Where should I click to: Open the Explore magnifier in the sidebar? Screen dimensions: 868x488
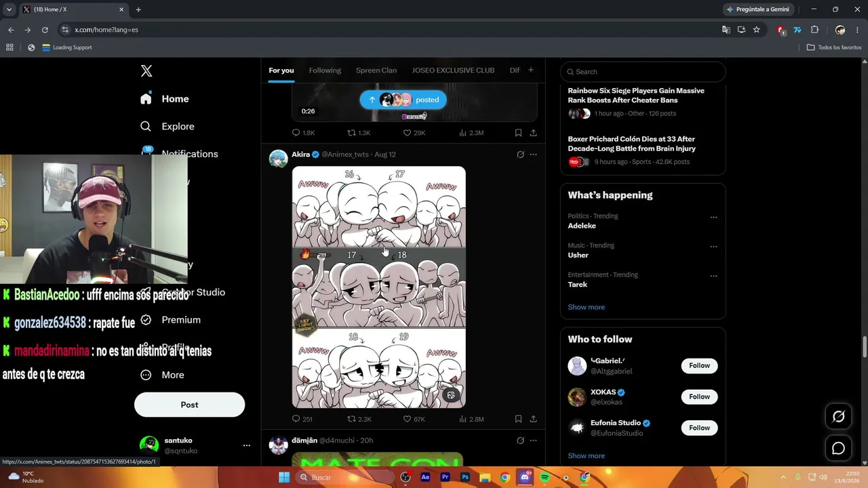[x=146, y=127]
